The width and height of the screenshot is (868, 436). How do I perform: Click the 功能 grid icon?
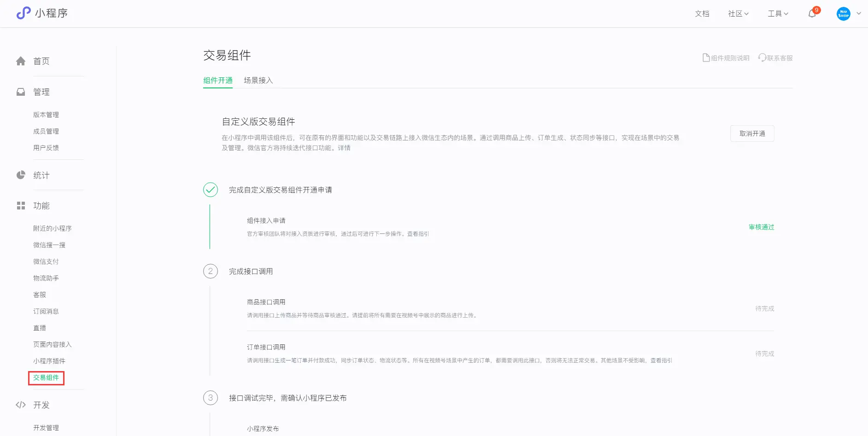[x=21, y=206]
